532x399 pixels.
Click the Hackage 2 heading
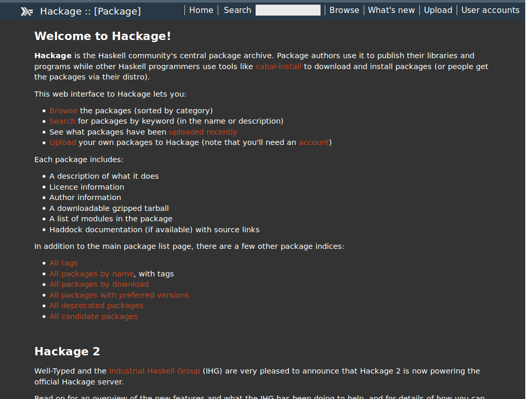pyautogui.click(x=67, y=352)
